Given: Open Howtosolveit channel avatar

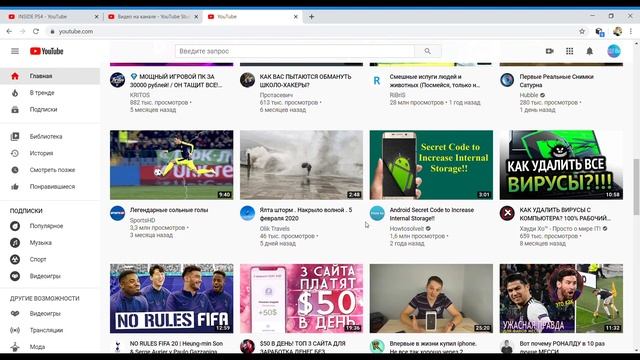Looking at the screenshot, I should coord(377,213).
